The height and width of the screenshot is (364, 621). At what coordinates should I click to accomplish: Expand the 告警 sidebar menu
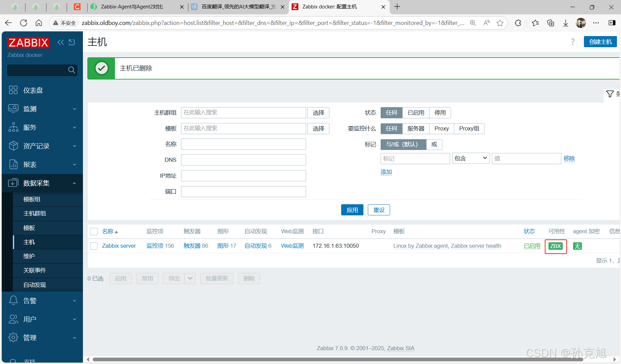click(42, 300)
